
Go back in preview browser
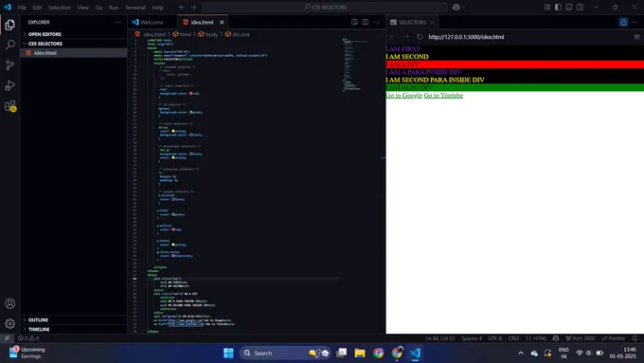[x=392, y=37]
